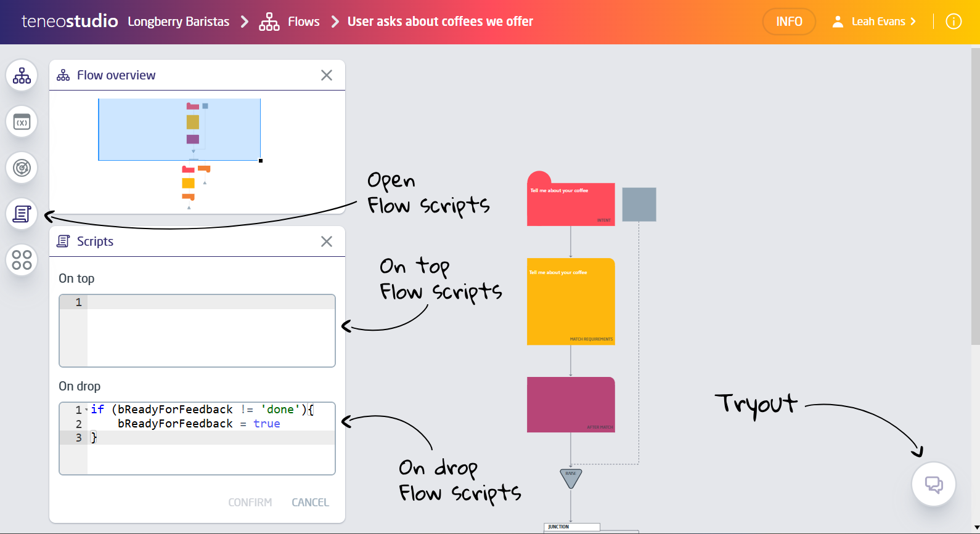
Task: Select the {x} variables sidebar icon
Action: pos(22,121)
